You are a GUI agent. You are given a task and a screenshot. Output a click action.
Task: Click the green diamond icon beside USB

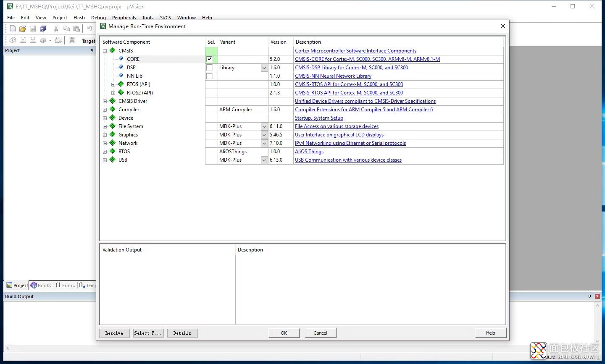tap(113, 160)
